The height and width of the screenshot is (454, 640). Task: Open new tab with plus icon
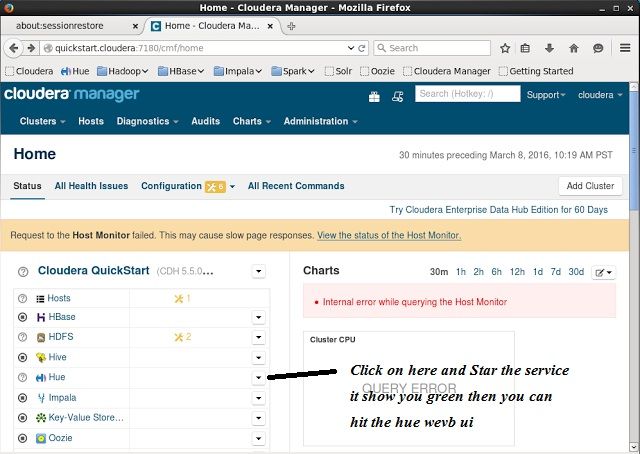[x=291, y=26]
